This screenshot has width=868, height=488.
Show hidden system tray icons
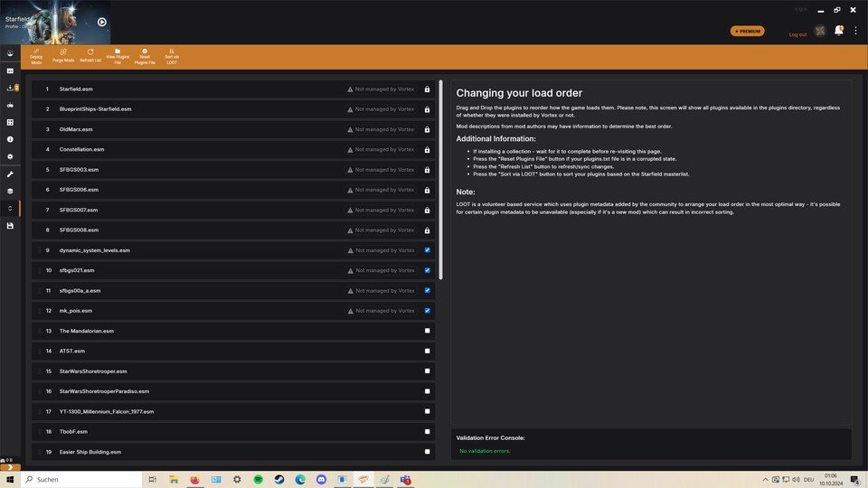[x=765, y=480]
